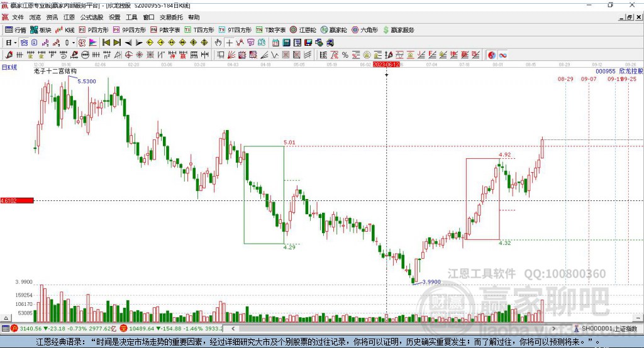Open the 江恩轮 Gann wheel
This screenshot has height=348, width=644.
303,30
